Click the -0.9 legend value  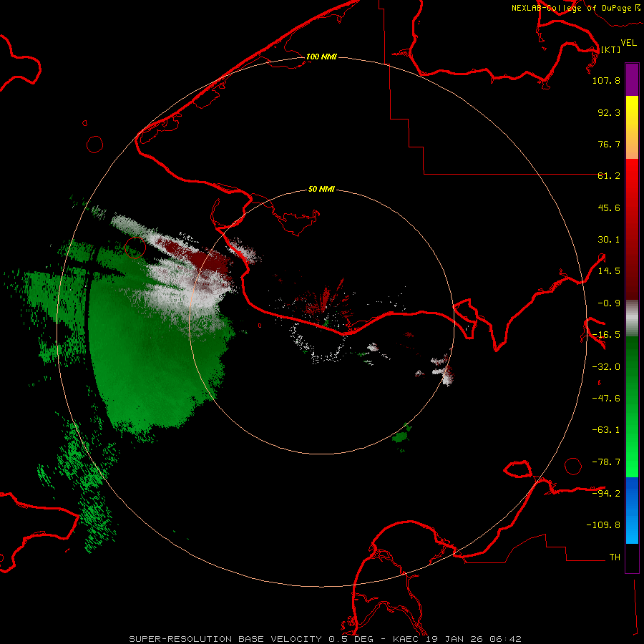pyautogui.click(x=609, y=303)
